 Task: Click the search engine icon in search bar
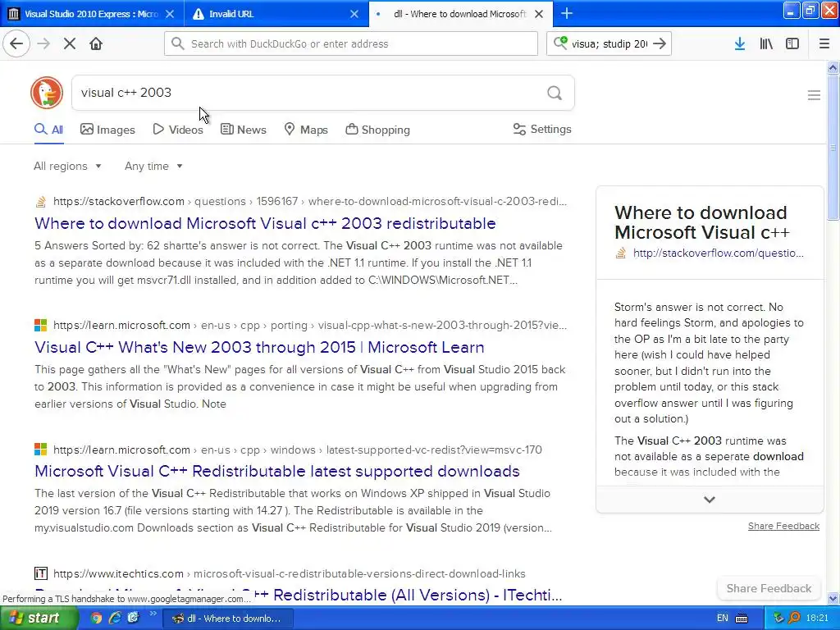(x=560, y=43)
